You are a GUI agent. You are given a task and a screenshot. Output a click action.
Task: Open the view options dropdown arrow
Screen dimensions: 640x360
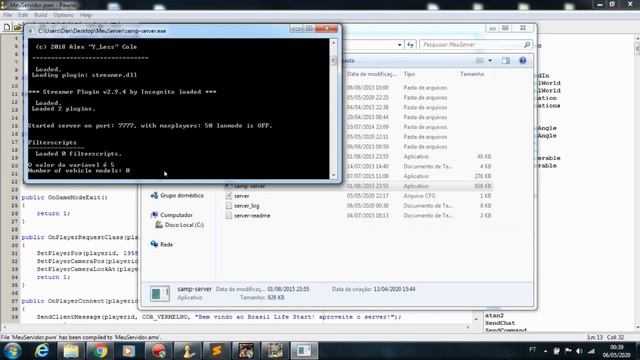[x=490, y=61]
